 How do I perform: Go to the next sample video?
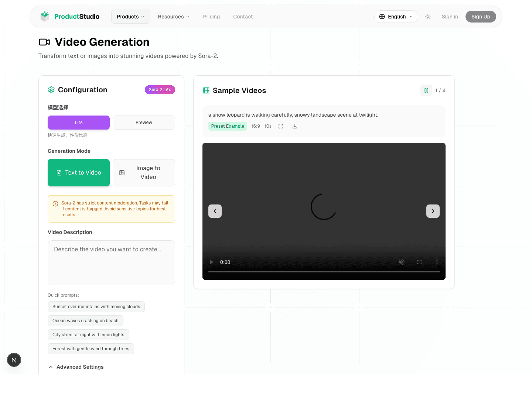click(433, 211)
